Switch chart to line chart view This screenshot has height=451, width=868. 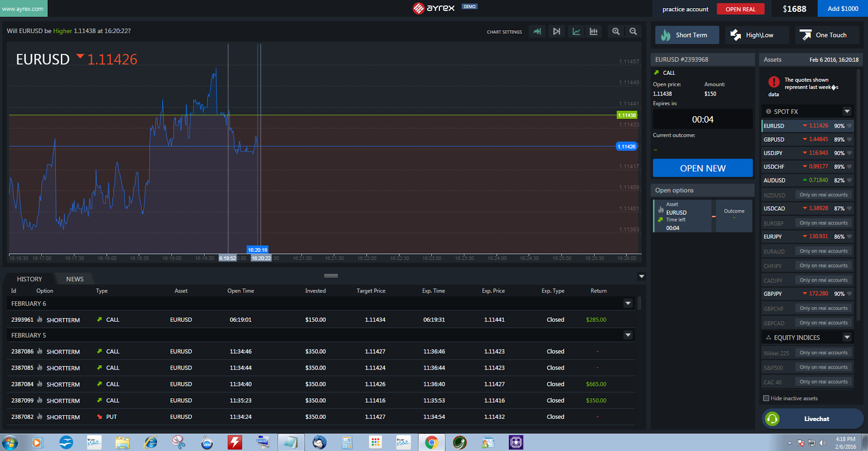[576, 31]
